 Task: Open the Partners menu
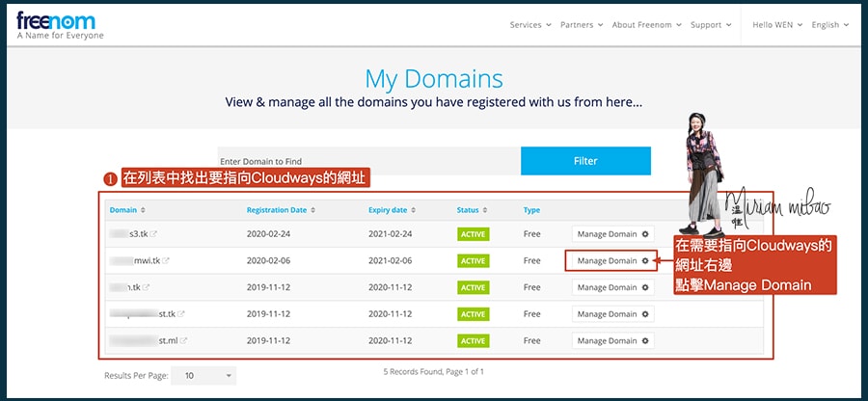pos(582,25)
